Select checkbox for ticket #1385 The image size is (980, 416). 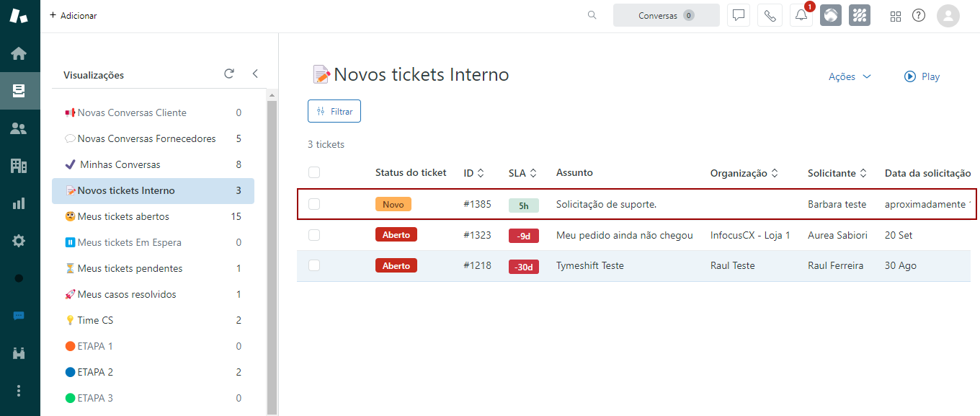(x=314, y=204)
